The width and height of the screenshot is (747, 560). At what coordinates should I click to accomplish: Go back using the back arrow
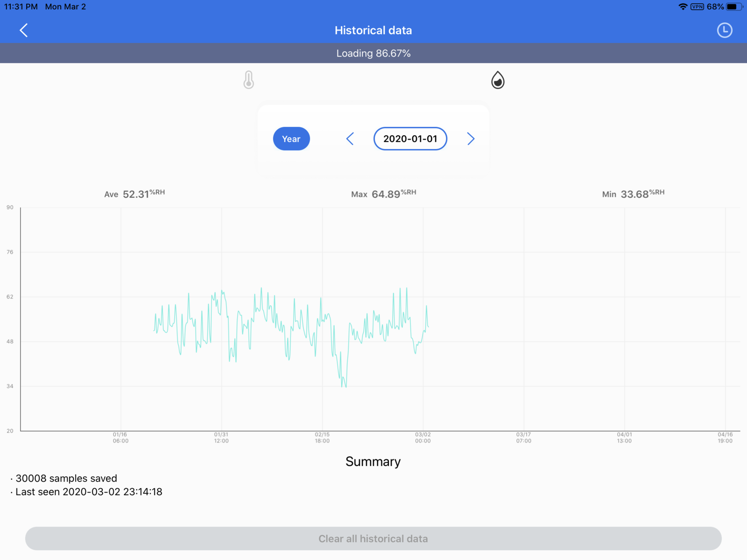pyautogui.click(x=24, y=30)
